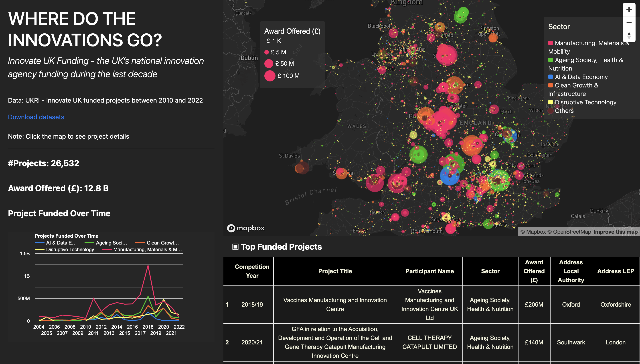Toggle Clean Growt… chart legend line
Viewport: 640px width, 364px height.
pyautogui.click(x=157, y=243)
